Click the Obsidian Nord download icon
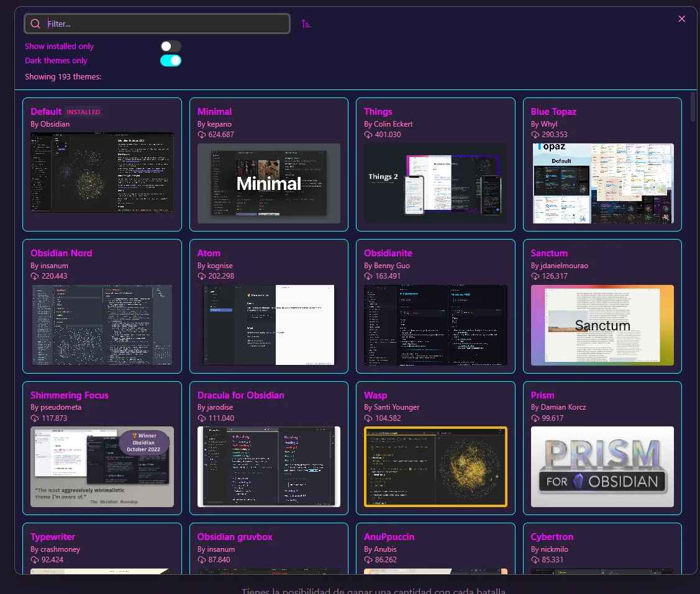Image resolution: width=700 pixels, height=594 pixels. (x=35, y=276)
